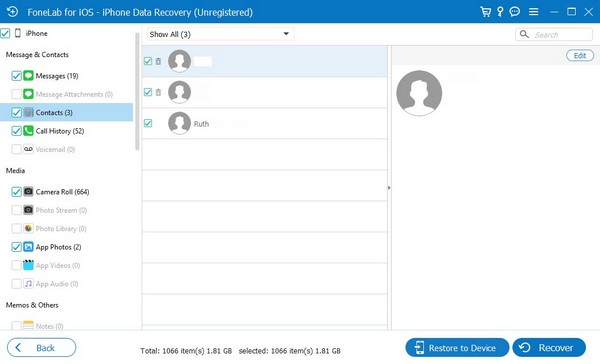
Task: Click the App Photos icon
Action: (x=28, y=246)
